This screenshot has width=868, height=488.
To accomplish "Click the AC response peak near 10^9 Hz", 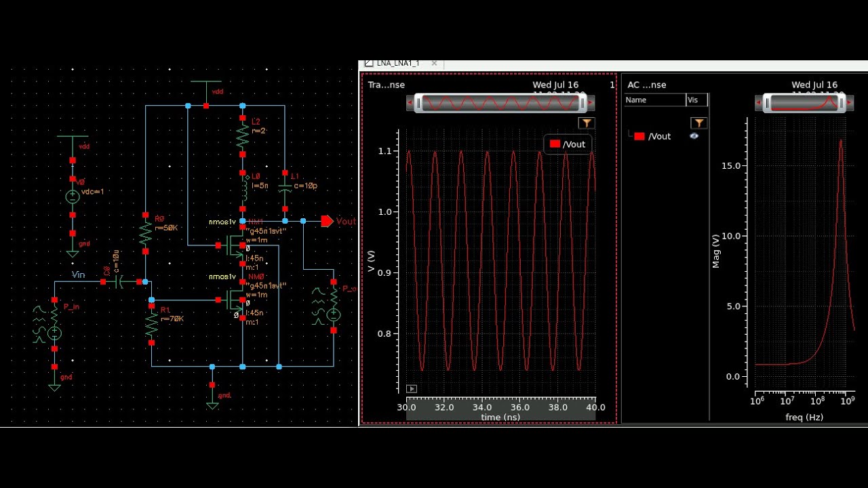I will tap(841, 141).
